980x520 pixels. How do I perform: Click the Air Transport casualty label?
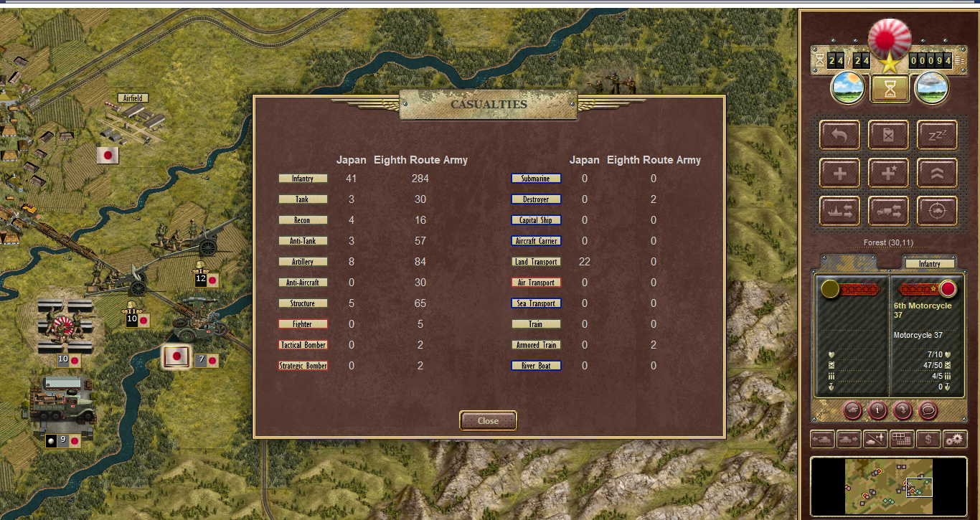[536, 283]
